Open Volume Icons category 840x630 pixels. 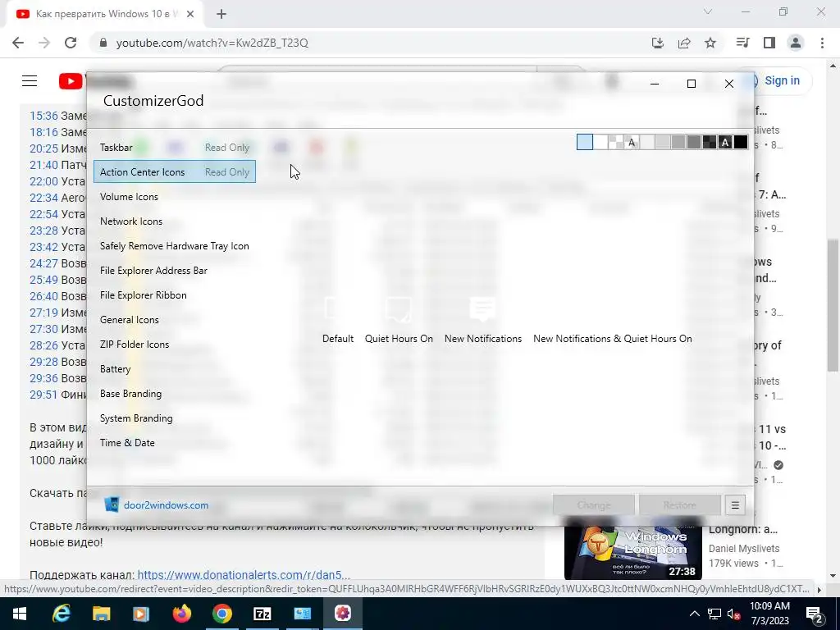pos(175,197)
